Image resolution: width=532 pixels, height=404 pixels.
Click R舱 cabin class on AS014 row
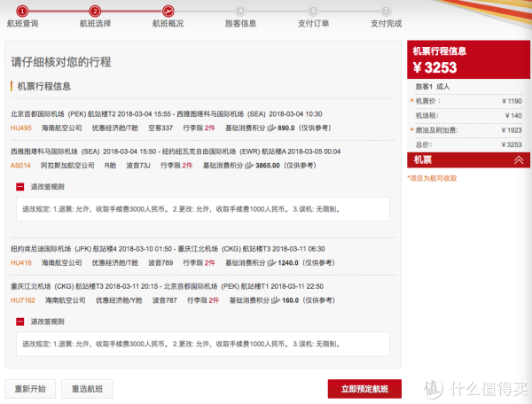pos(110,166)
